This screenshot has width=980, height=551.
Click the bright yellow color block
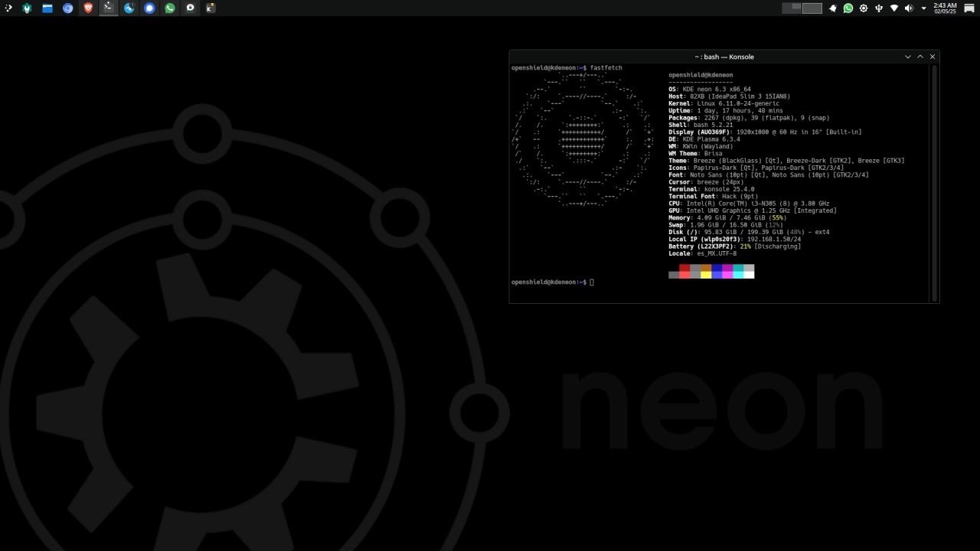coord(706,275)
